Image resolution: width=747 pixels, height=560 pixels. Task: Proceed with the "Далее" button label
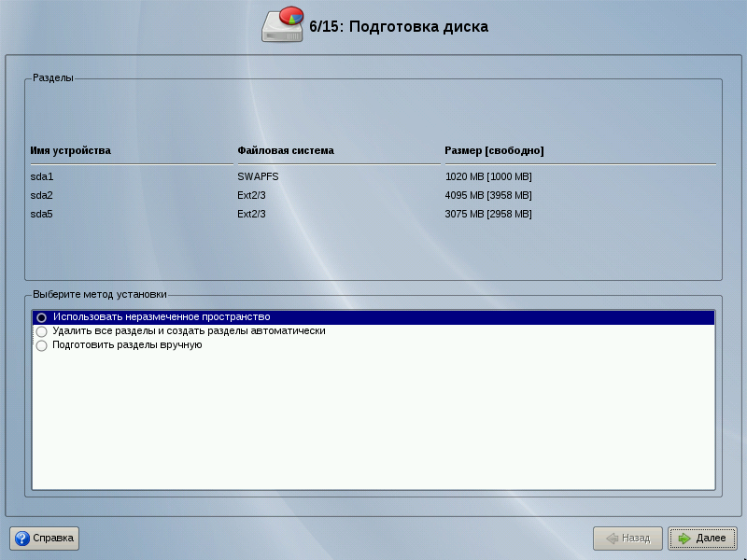click(711, 539)
